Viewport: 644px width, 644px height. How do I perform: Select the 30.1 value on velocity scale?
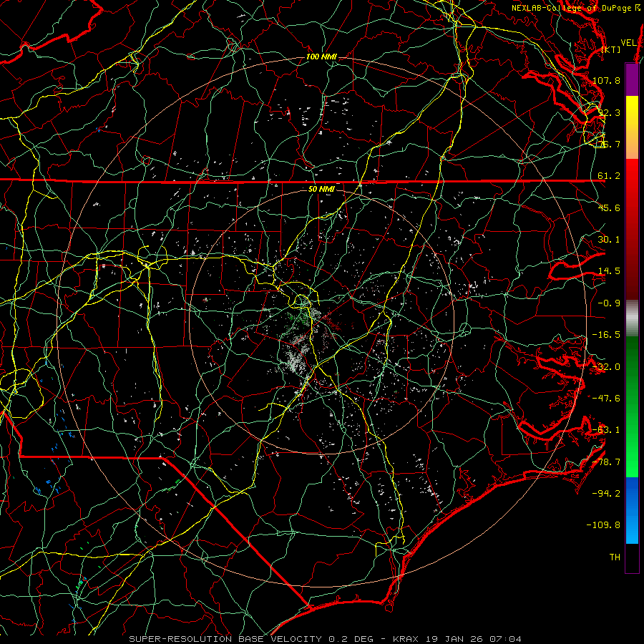point(609,240)
